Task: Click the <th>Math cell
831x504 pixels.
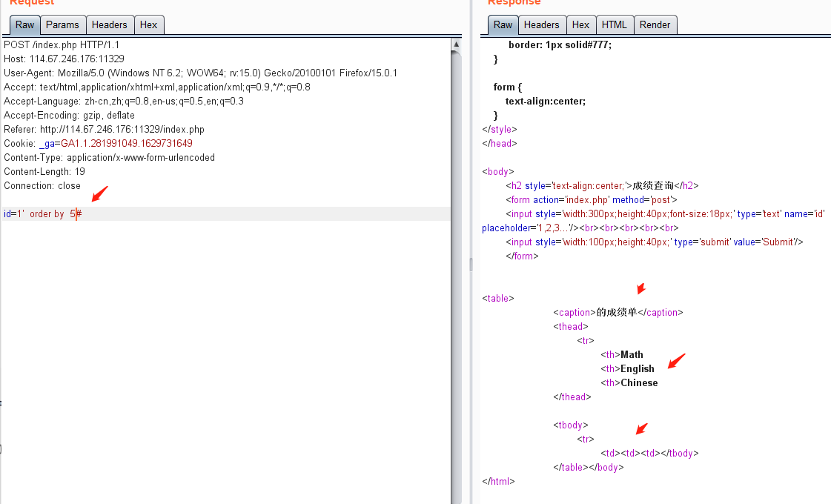Action: (622, 354)
